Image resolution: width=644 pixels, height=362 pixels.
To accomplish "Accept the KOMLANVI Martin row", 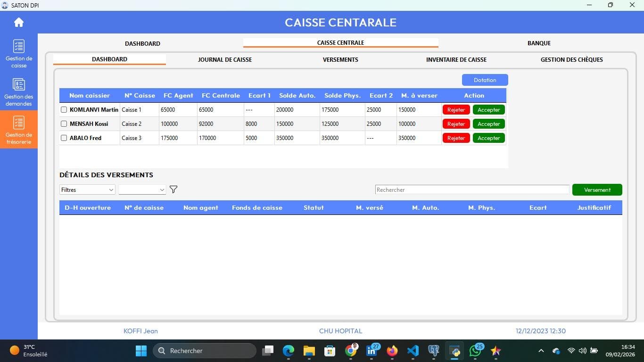I will pyautogui.click(x=489, y=110).
